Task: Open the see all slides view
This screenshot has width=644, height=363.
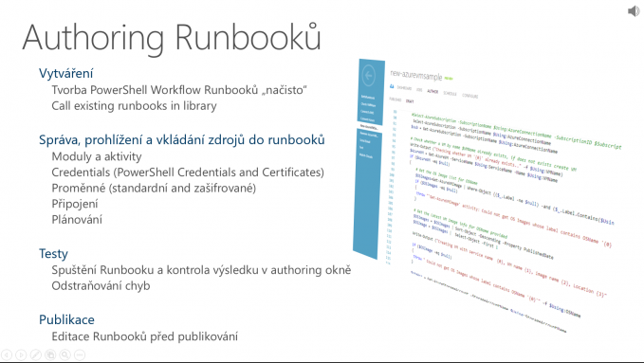Action: point(50,354)
